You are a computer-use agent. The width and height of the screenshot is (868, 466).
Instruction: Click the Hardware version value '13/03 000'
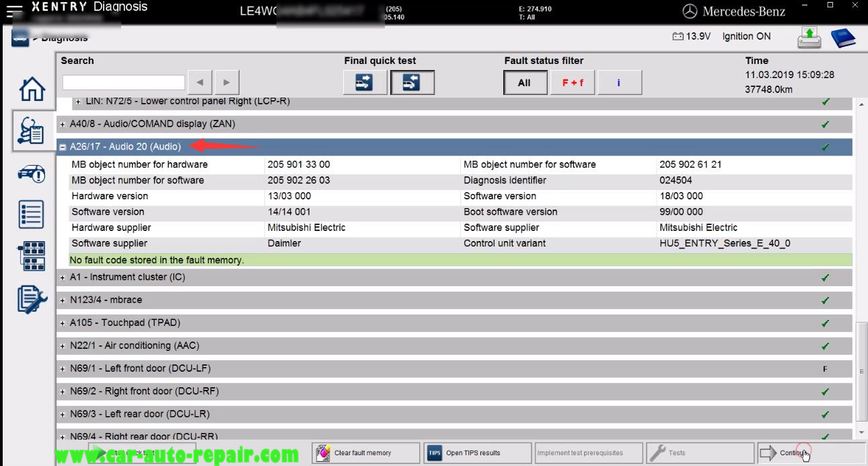[x=289, y=196]
